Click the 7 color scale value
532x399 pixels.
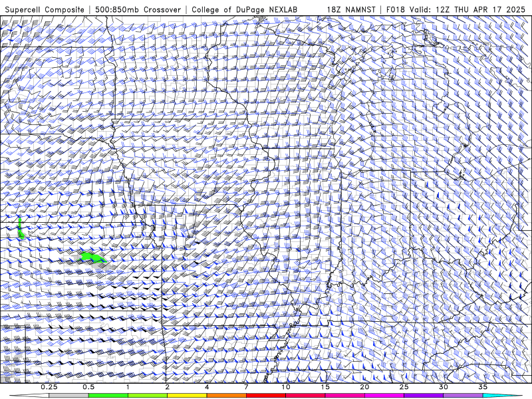coord(246,387)
